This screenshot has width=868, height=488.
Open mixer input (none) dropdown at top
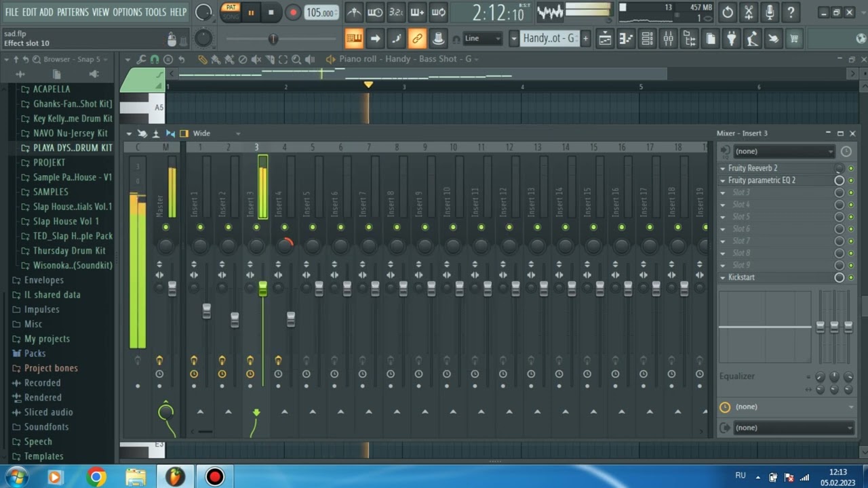point(783,151)
